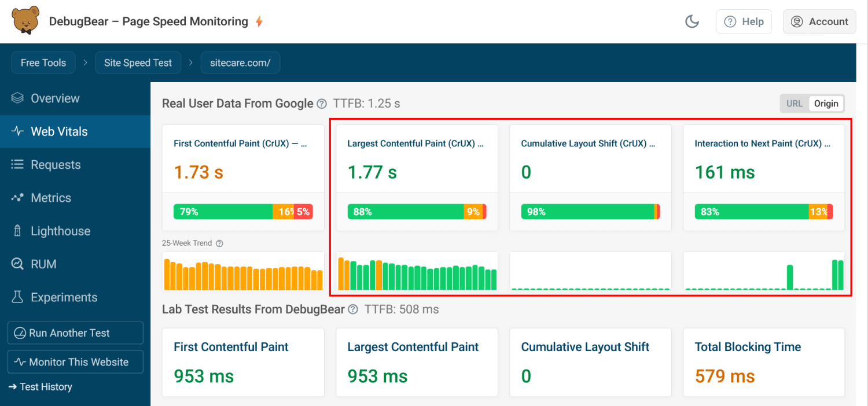
Task: Open the Experiments sidebar tab
Action: click(x=75, y=297)
